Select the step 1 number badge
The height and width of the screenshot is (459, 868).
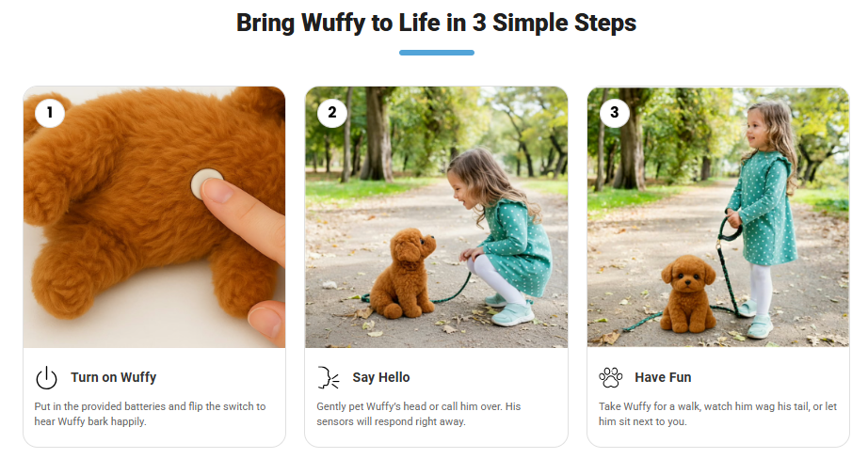coord(49,114)
